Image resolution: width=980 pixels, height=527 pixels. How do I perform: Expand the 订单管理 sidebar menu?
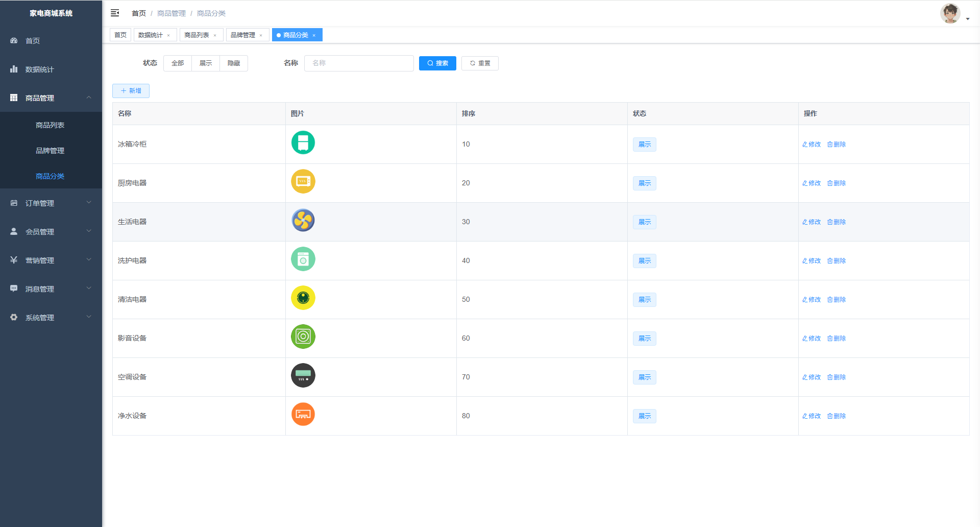point(51,203)
